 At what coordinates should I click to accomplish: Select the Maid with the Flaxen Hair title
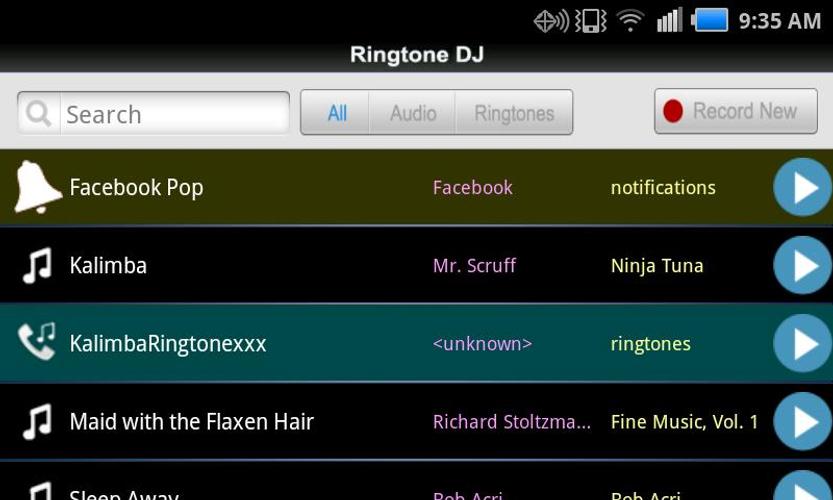(x=192, y=422)
